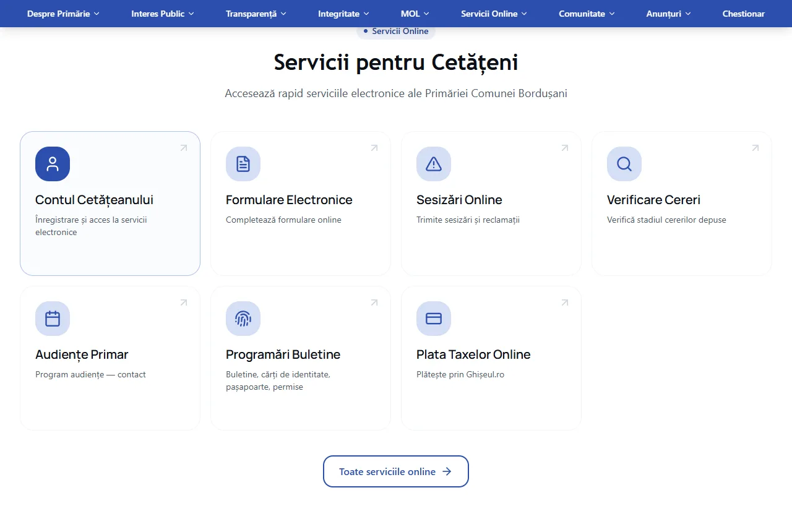
Task: Go to the Sesizări Online title
Action: pos(459,200)
